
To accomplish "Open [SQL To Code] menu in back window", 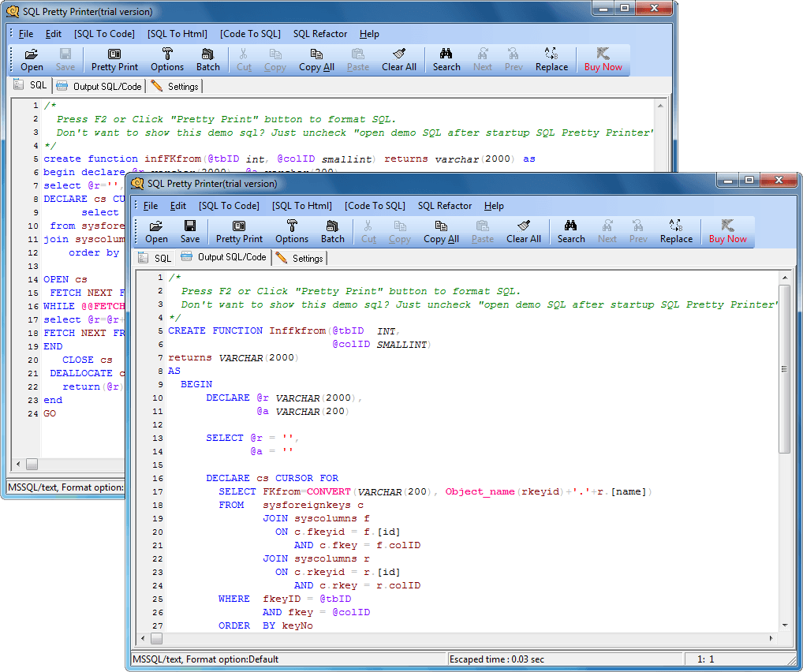I will coord(104,34).
